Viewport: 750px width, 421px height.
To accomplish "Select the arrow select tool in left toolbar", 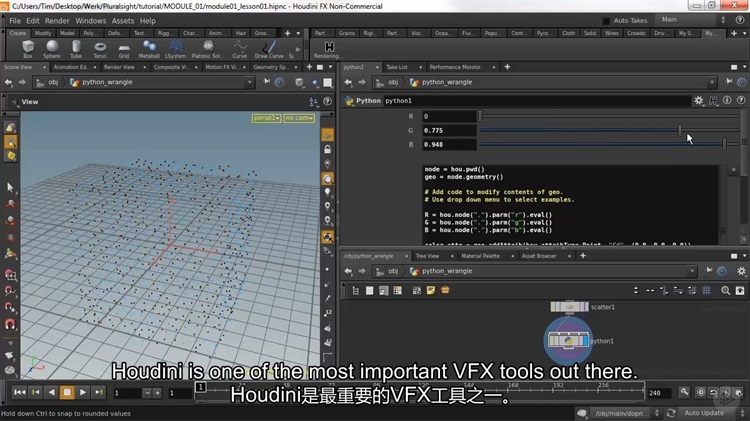I will [10, 187].
